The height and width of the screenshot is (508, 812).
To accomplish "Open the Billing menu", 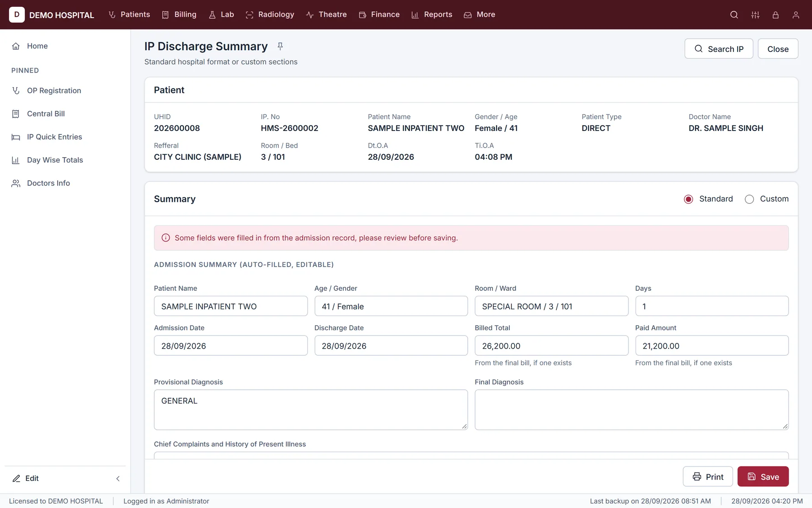I will tap(179, 14).
